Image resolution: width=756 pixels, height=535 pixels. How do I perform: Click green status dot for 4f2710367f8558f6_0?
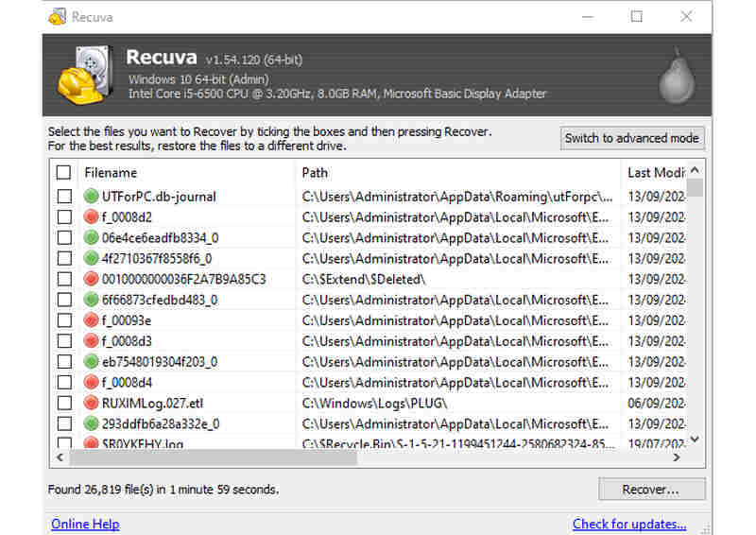tap(91, 258)
